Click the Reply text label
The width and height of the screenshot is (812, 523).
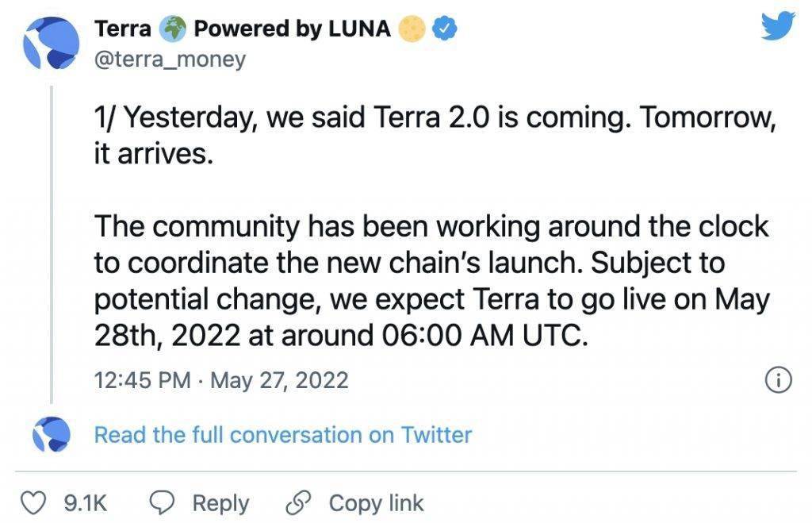pos(220,502)
